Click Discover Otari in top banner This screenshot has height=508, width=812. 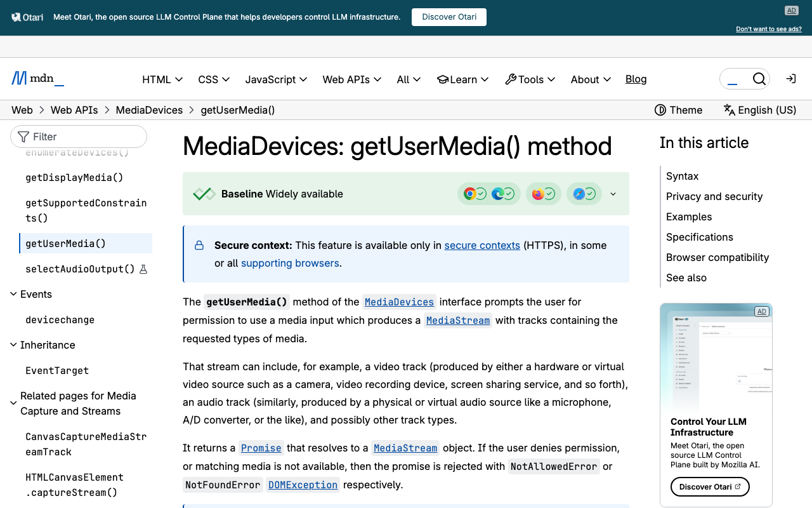pos(449,17)
